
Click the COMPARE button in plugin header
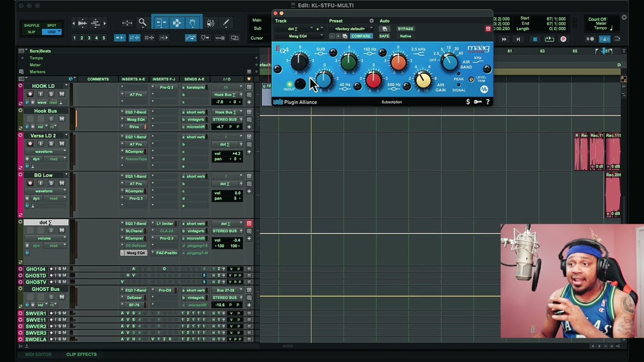point(361,36)
